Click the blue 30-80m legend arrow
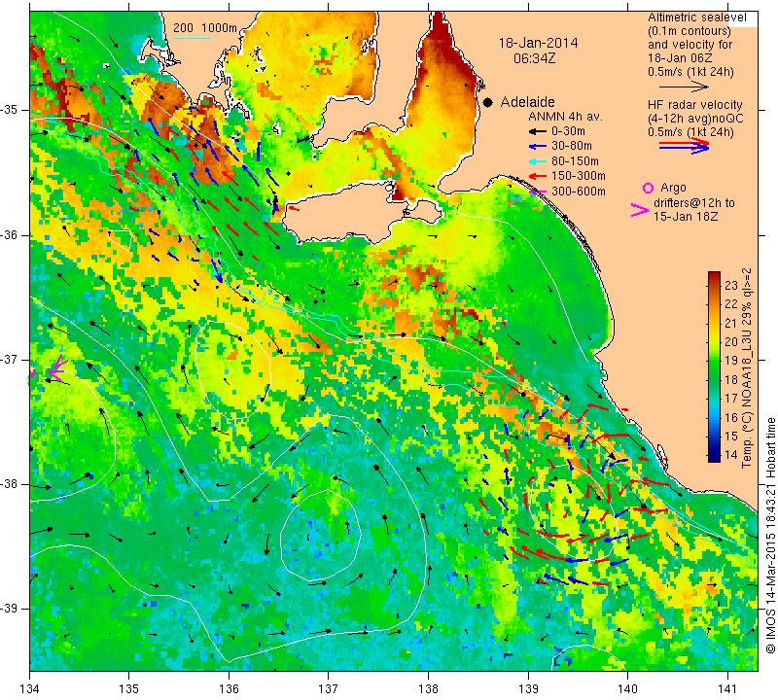Viewport: 778px width, 700px height. click(x=537, y=147)
